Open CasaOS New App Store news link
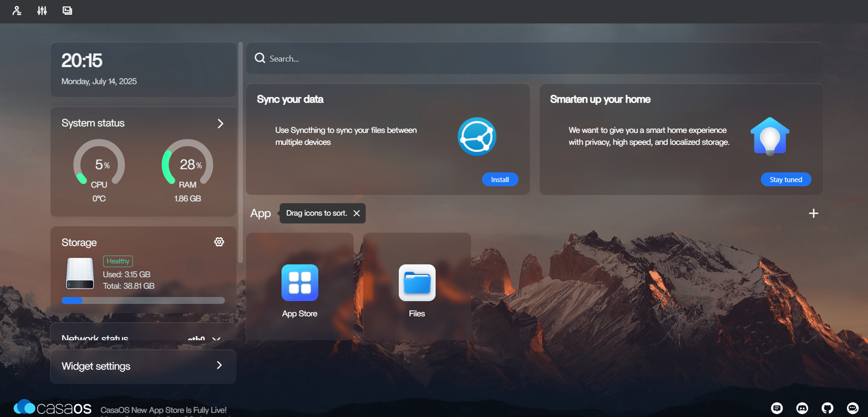 [x=163, y=410]
